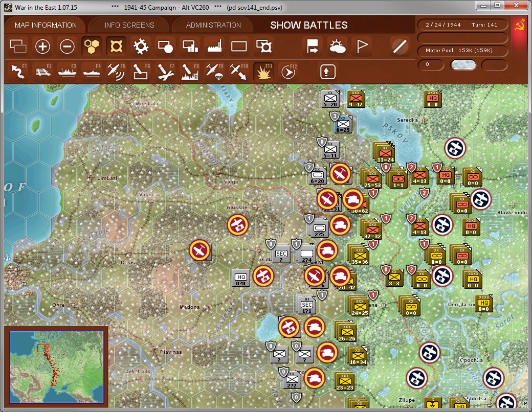The height and width of the screenshot is (412, 532).
Task: Select F6 bomb unit mode
Action: 141,72
